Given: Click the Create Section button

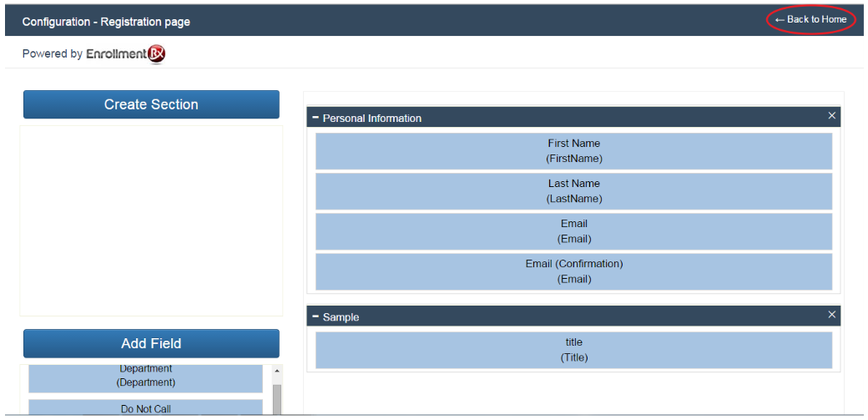Looking at the screenshot, I should tap(151, 104).
